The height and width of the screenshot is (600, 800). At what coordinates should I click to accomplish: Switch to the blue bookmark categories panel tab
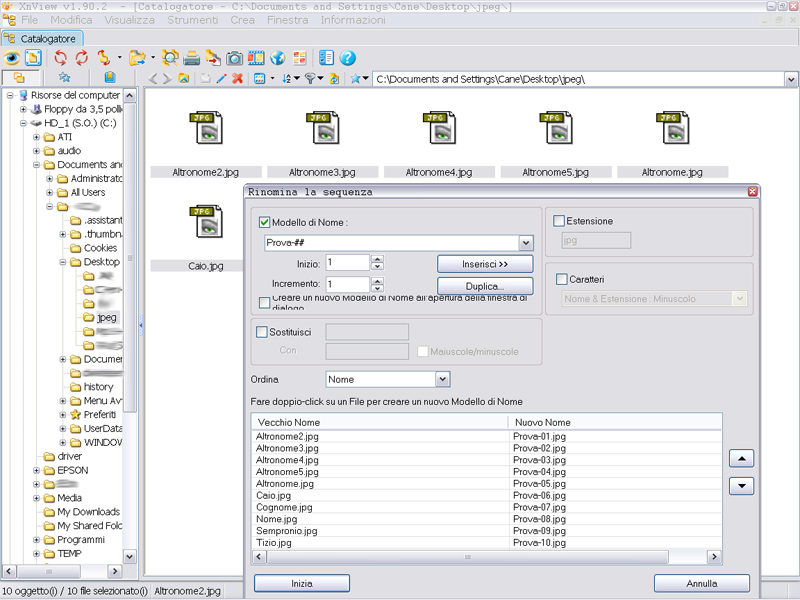click(110, 78)
